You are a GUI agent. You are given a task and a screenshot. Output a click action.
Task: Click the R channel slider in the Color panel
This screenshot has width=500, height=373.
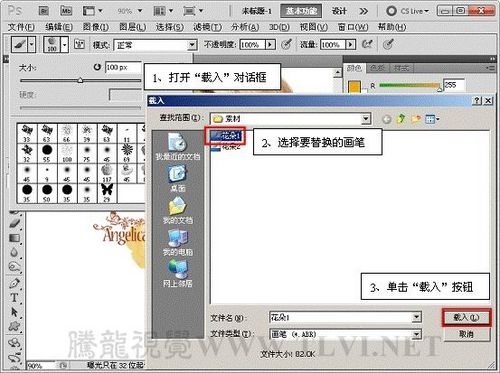point(410,86)
